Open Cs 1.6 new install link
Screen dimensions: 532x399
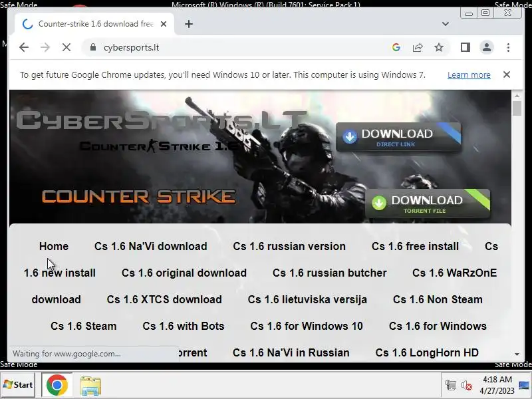click(x=60, y=273)
